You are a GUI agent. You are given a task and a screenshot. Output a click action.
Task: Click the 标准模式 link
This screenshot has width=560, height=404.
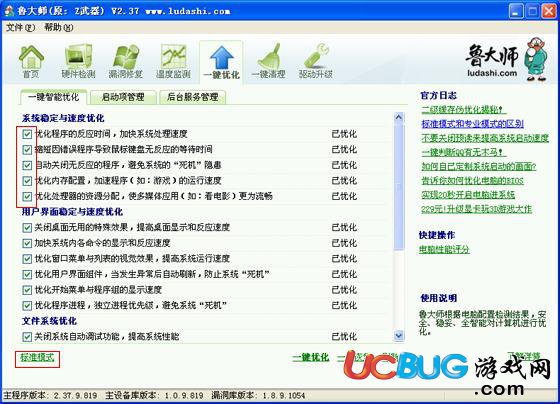(x=37, y=358)
